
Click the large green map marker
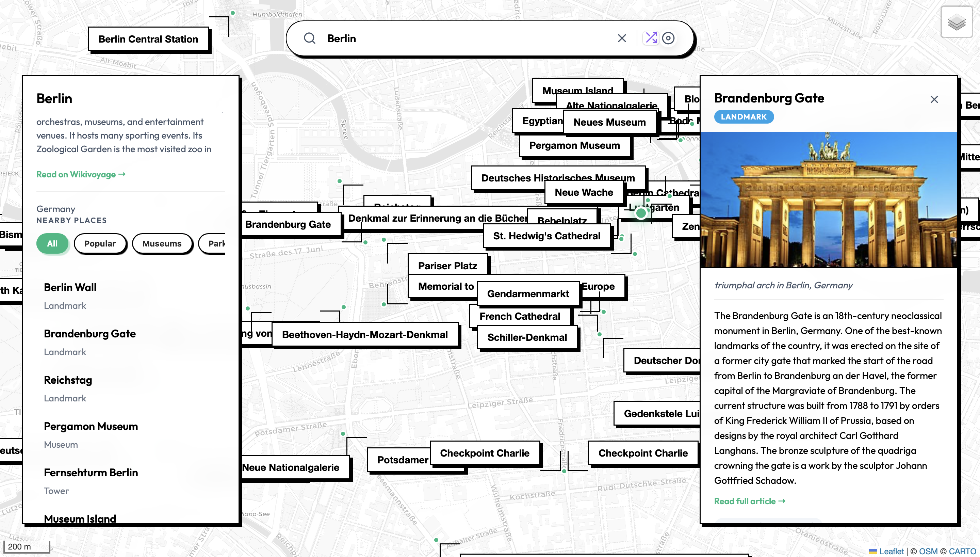pos(641,213)
